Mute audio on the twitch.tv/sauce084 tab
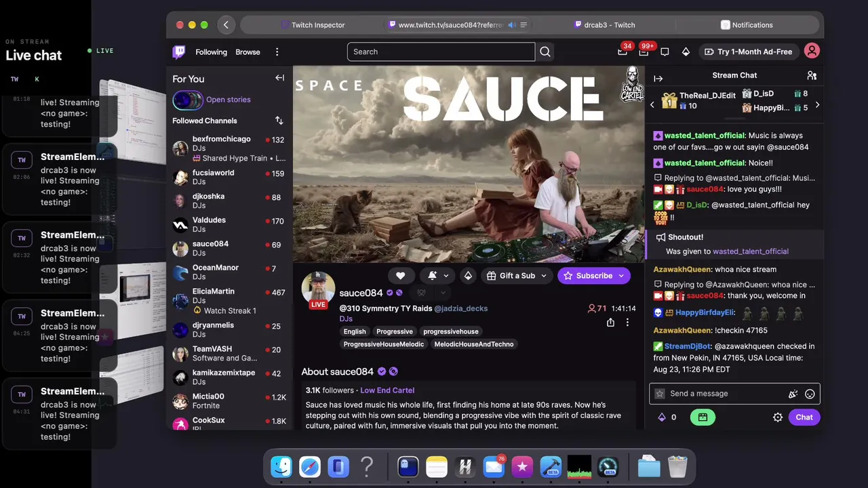Viewport: 868px width, 488px height. [x=512, y=25]
